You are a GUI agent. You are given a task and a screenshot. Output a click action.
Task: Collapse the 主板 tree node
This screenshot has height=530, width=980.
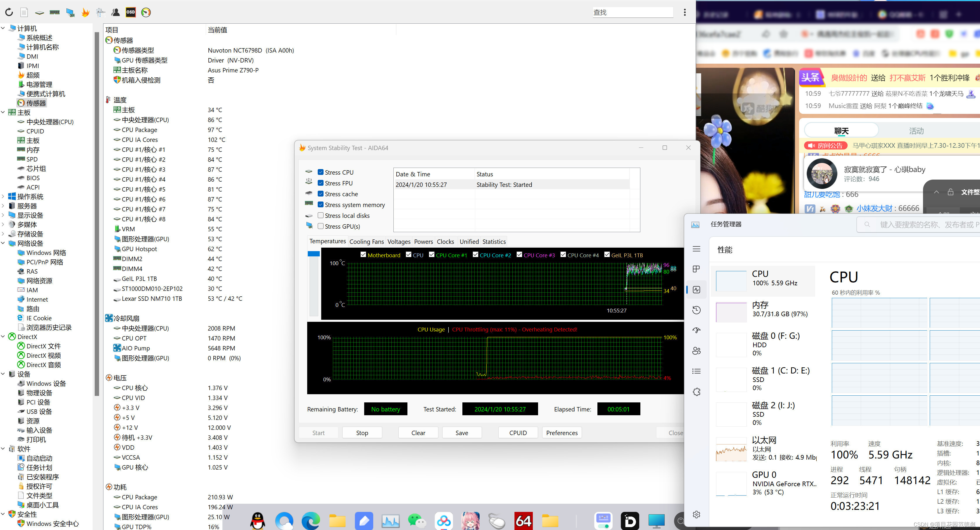click(3, 112)
